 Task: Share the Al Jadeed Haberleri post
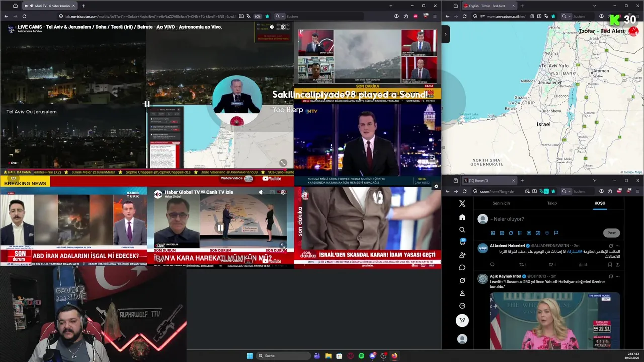(x=617, y=265)
